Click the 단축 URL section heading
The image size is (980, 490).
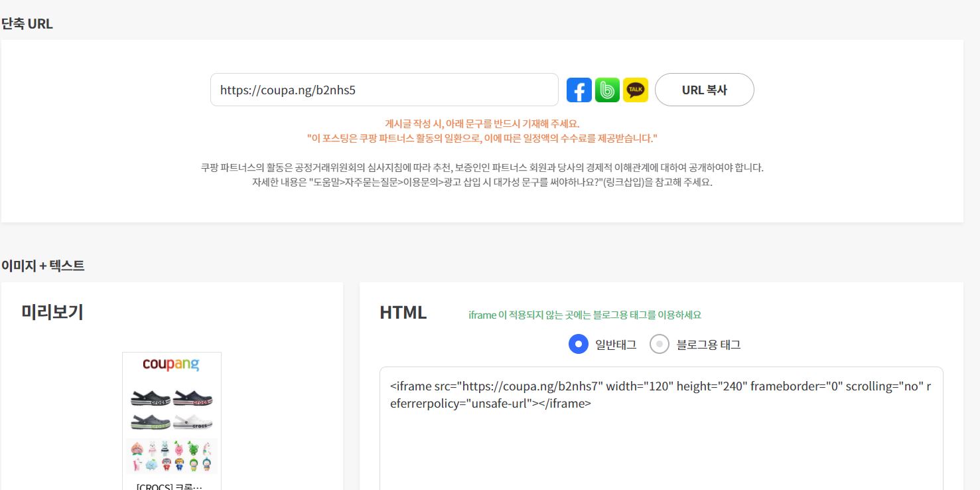(x=27, y=25)
